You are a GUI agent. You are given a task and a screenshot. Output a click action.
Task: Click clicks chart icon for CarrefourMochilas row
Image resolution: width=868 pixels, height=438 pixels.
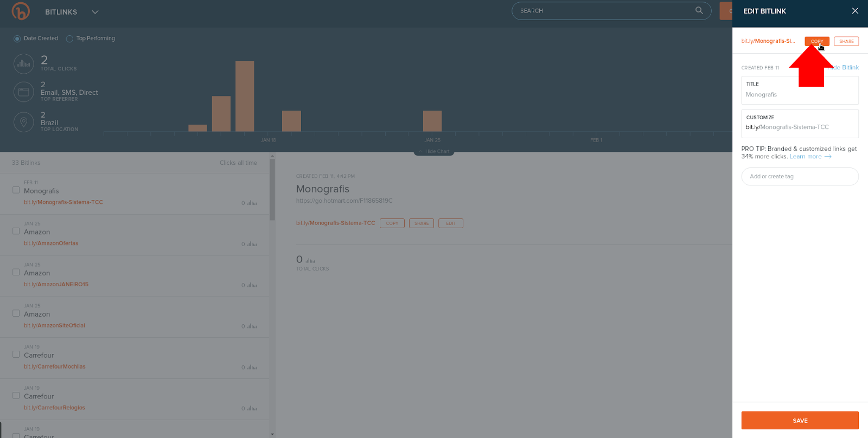click(252, 368)
